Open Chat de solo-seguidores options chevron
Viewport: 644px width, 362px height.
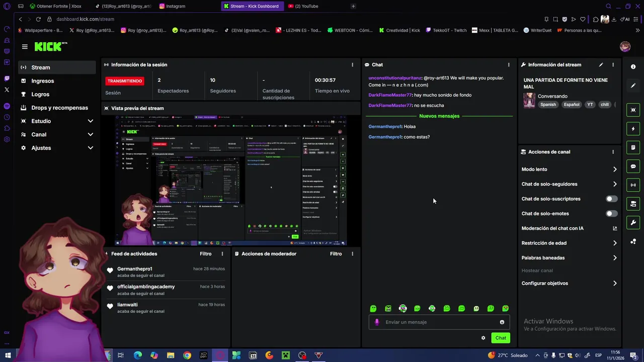615,184
